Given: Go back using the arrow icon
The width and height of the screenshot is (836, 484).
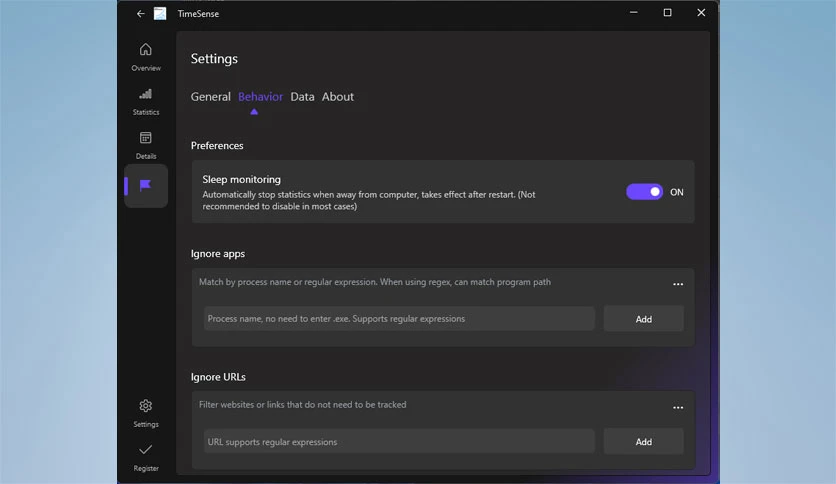Looking at the screenshot, I should 140,14.
